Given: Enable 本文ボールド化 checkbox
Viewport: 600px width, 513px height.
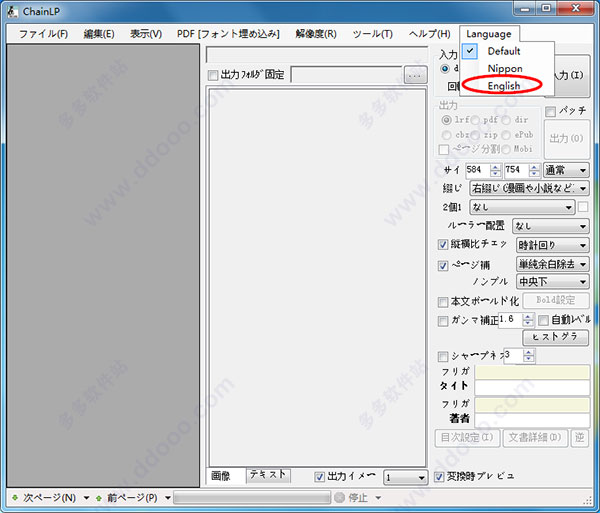Looking at the screenshot, I should 443,302.
